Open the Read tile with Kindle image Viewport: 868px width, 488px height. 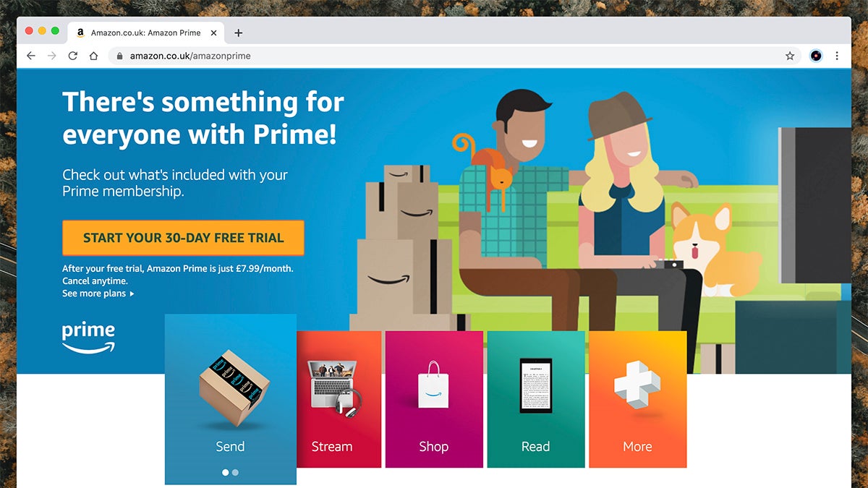point(536,399)
